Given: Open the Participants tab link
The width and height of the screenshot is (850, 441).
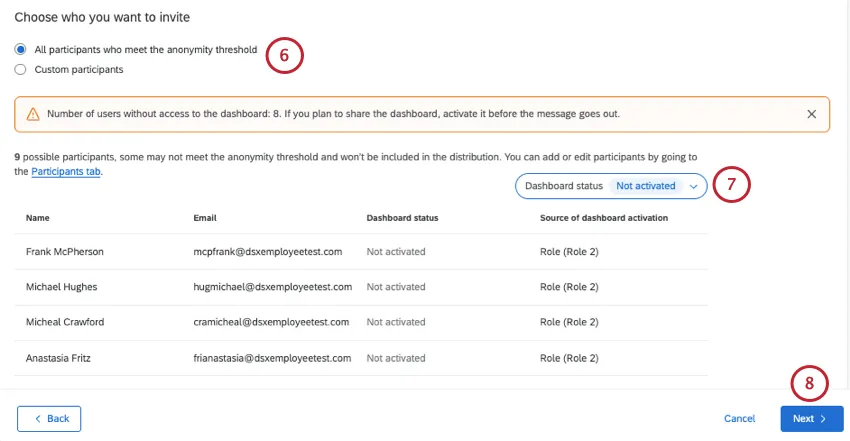Looking at the screenshot, I should click(67, 172).
